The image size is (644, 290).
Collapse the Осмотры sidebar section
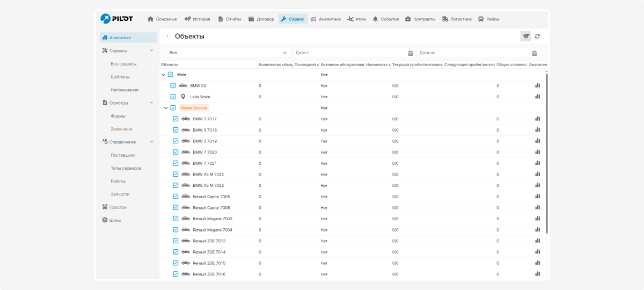click(151, 103)
